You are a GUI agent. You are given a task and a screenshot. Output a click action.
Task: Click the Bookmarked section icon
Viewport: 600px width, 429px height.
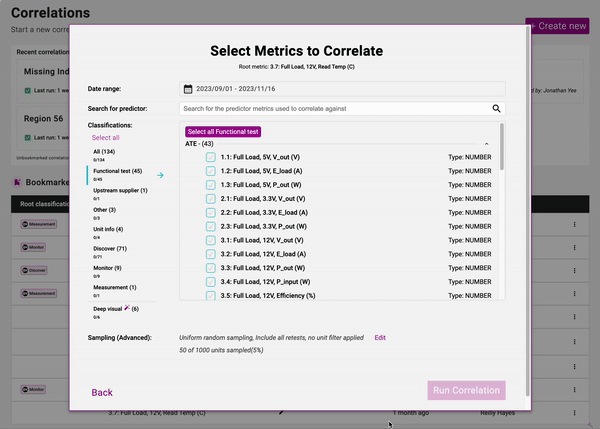point(17,182)
